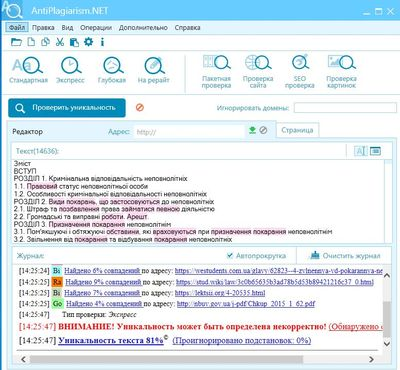This screenshot has width=400, height=370.
Task: Open the Правка menu
Action: click(x=43, y=28)
